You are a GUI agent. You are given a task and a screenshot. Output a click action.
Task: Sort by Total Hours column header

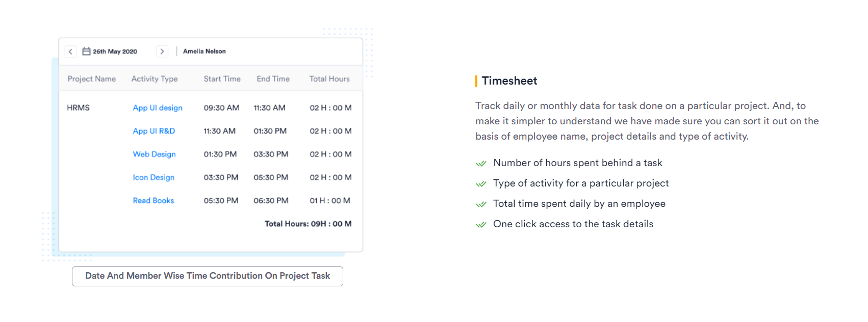click(x=329, y=79)
